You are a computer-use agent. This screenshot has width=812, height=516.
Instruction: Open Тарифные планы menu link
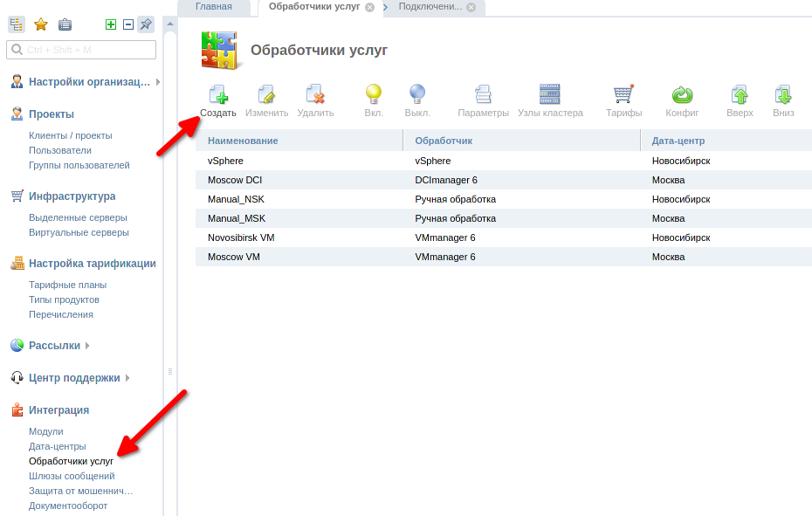point(68,285)
